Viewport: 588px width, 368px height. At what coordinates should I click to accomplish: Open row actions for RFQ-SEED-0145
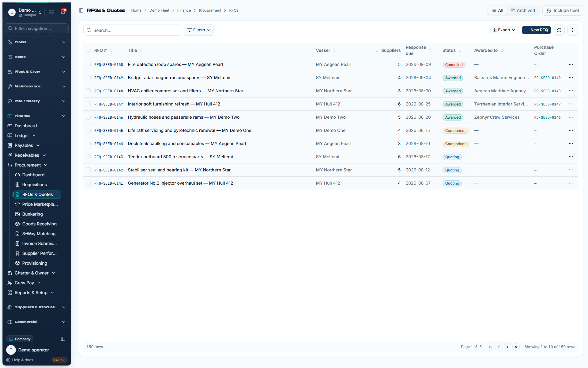coord(571,130)
